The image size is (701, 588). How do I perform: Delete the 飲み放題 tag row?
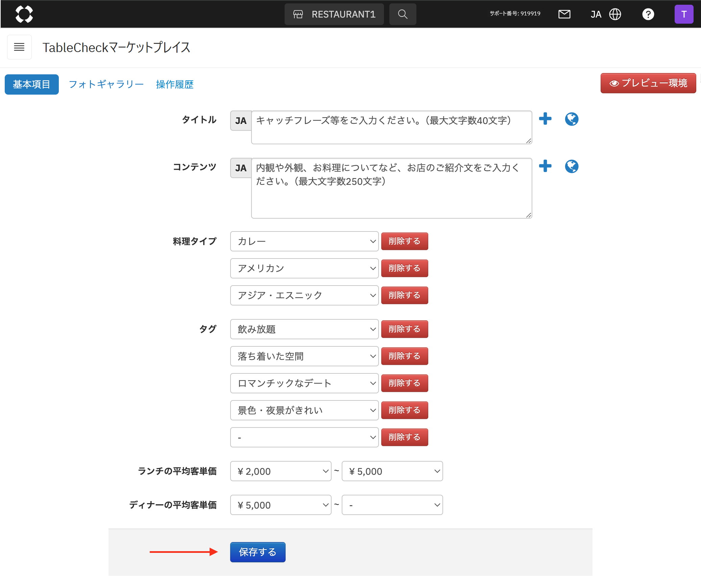[405, 329]
